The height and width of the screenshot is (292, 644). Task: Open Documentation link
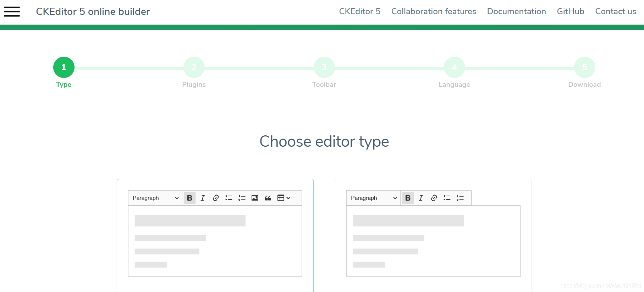(517, 11)
